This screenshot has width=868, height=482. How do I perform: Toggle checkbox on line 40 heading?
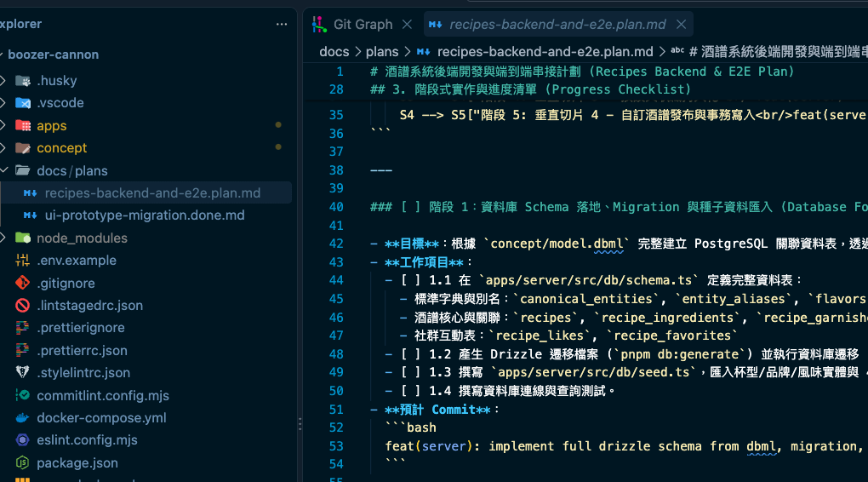pos(411,207)
